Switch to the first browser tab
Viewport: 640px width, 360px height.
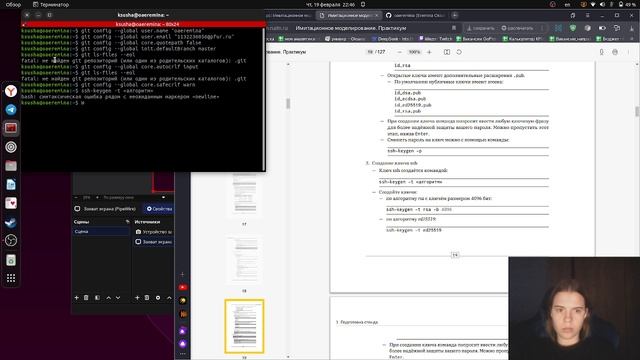pos(291,16)
